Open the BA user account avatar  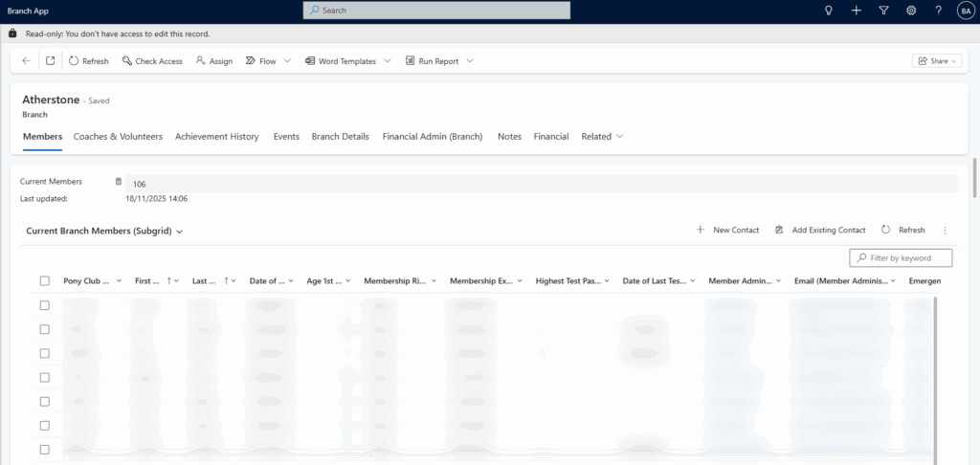[965, 11]
